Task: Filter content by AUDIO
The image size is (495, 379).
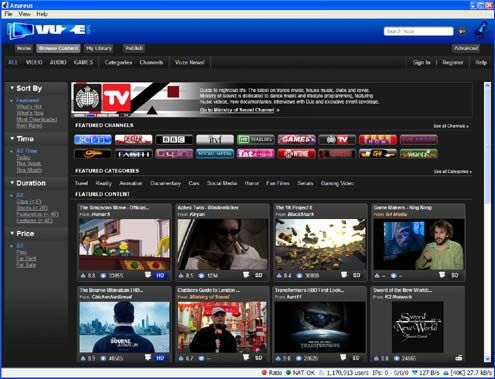Action: (x=58, y=62)
